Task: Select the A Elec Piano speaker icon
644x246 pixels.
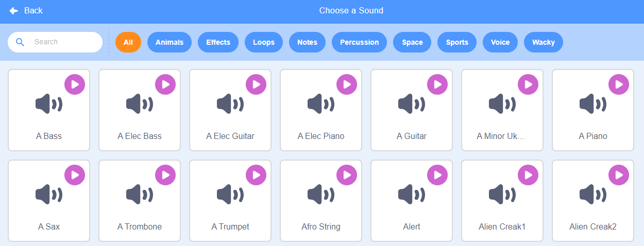Action: click(x=320, y=104)
